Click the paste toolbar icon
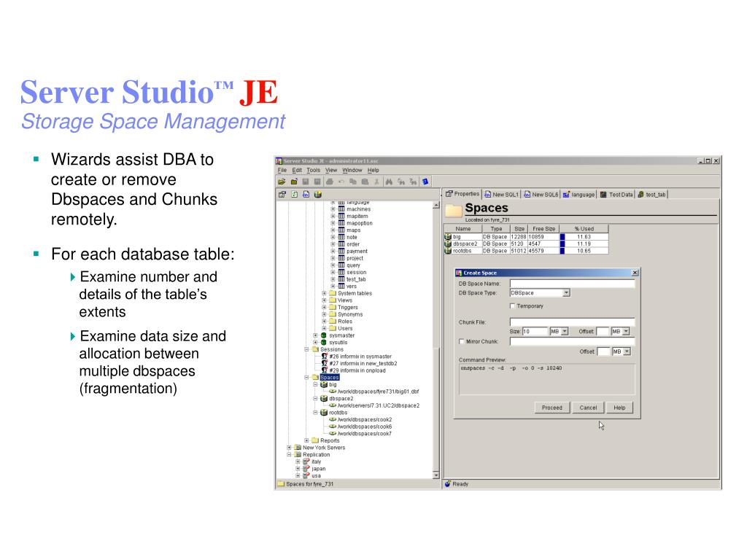This screenshot has height=560, width=747. [365, 182]
